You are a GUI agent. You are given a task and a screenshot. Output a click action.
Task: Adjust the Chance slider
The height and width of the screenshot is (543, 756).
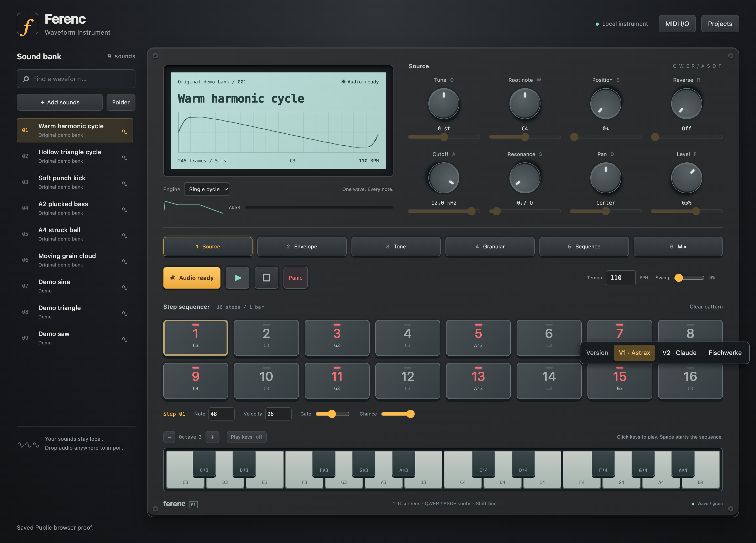[x=398, y=414]
